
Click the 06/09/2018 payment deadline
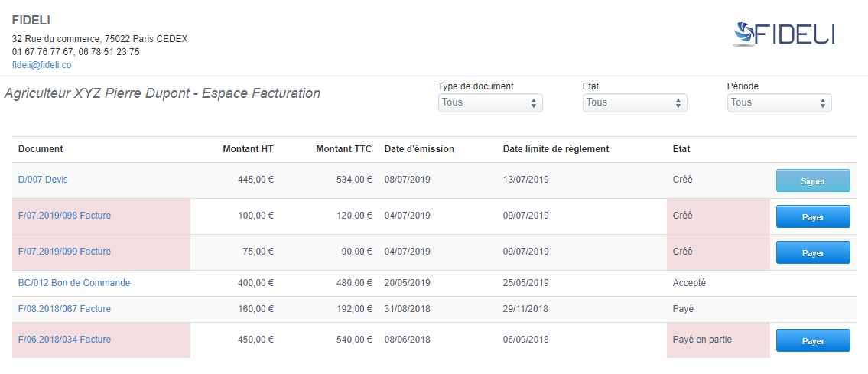[x=525, y=339]
